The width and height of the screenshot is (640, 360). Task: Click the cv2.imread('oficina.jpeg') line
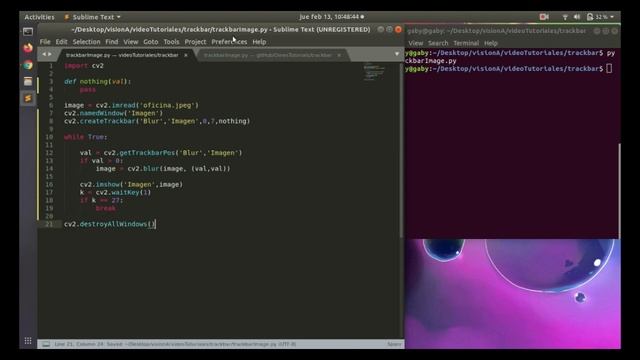(x=131, y=105)
